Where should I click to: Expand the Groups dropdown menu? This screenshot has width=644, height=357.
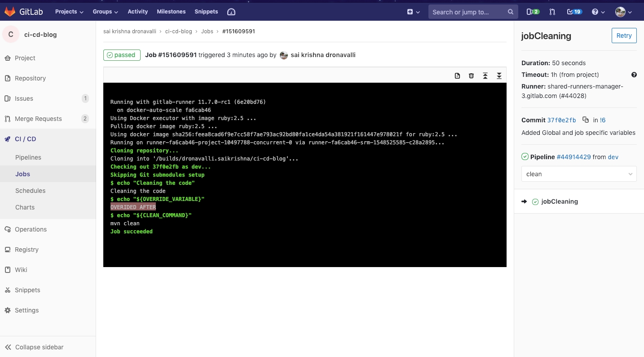(105, 12)
